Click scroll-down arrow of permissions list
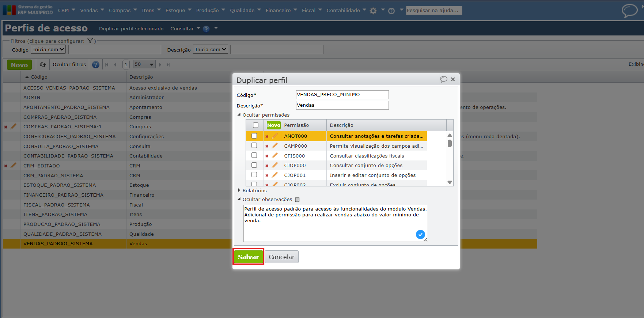The image size is (644, 318). click(450, 182)
